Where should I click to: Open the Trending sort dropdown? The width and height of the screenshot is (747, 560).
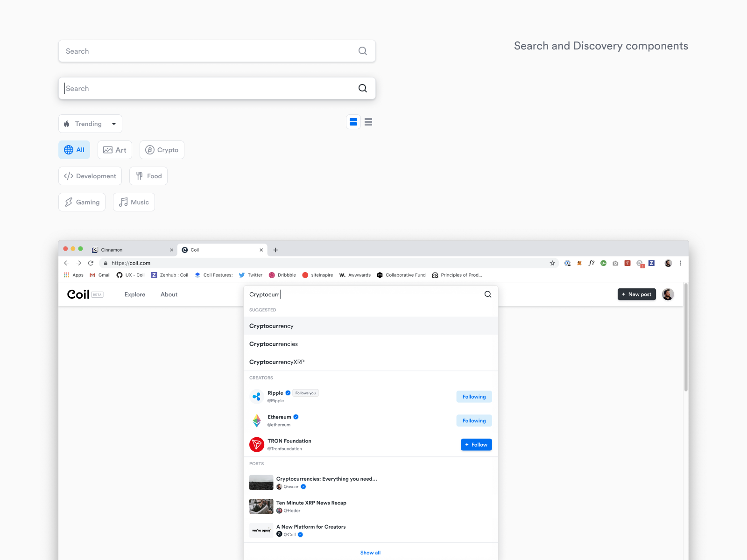click(90, 124)
